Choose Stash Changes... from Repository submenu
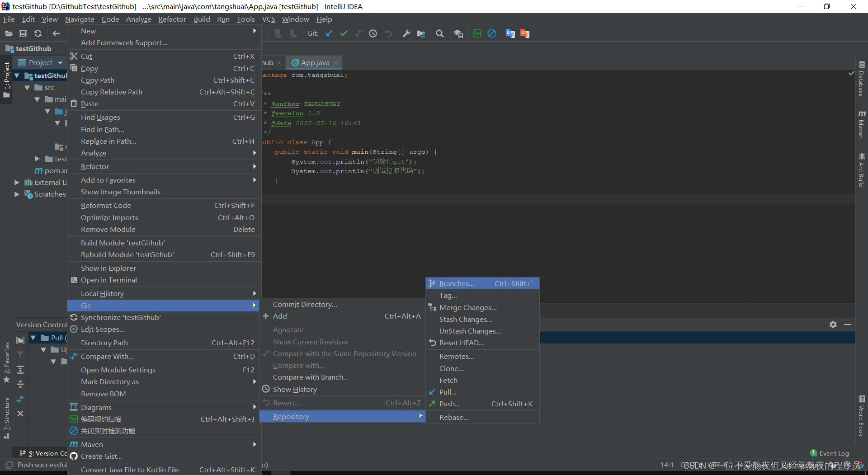The image size is (868, 475). [482, 319]
